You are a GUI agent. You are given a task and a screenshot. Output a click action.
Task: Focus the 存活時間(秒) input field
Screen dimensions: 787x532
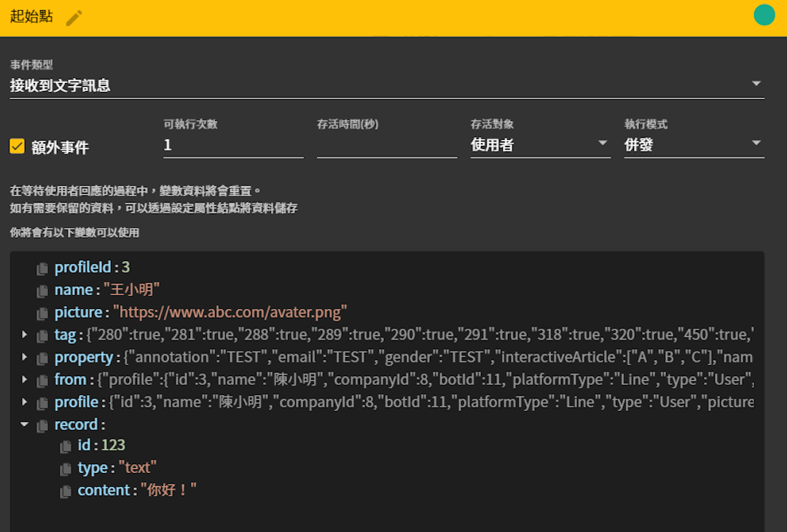coord(387,145)
